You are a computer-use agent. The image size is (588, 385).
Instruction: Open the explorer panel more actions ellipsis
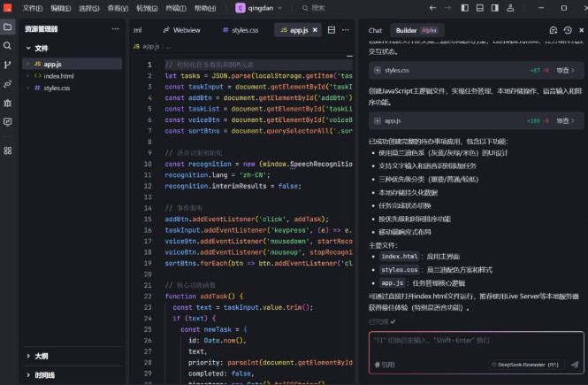115,29
